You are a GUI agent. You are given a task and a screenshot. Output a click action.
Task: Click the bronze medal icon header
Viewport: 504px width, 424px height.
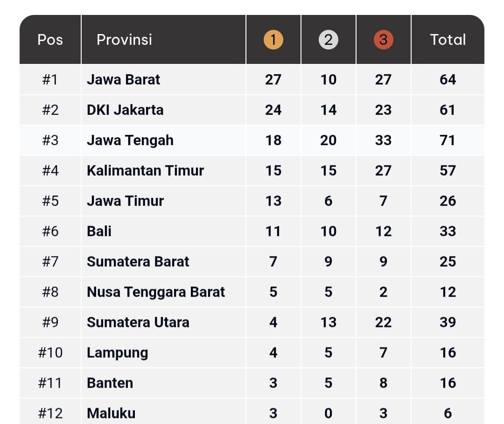point(383,40)
